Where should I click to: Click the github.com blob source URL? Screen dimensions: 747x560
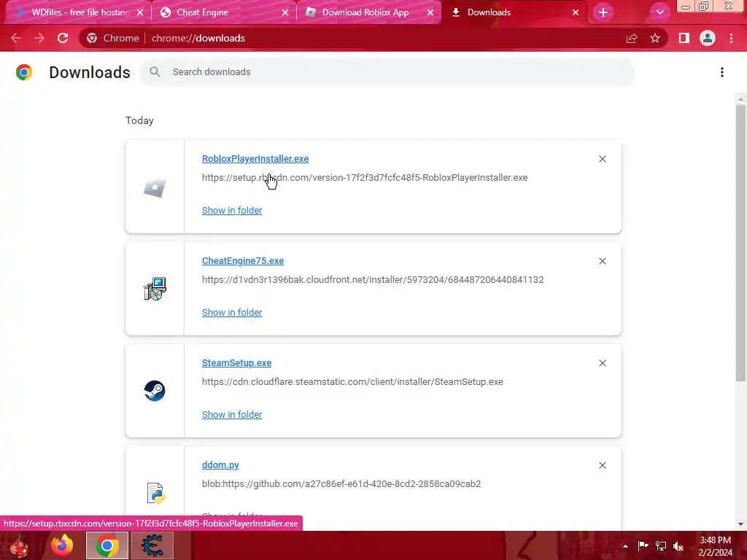click(341, 484)
